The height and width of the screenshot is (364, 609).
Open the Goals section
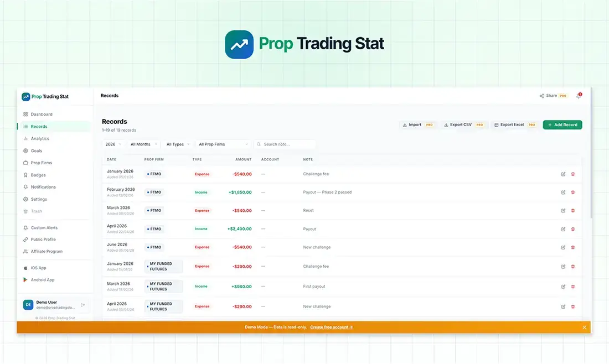pyautogui.click(x=36, y=150)
